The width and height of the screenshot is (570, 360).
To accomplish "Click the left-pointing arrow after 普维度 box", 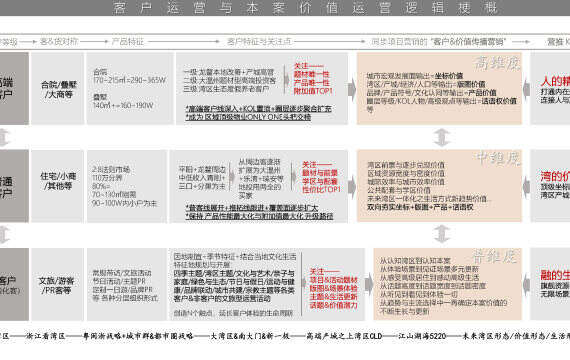I will click(526, 284).
